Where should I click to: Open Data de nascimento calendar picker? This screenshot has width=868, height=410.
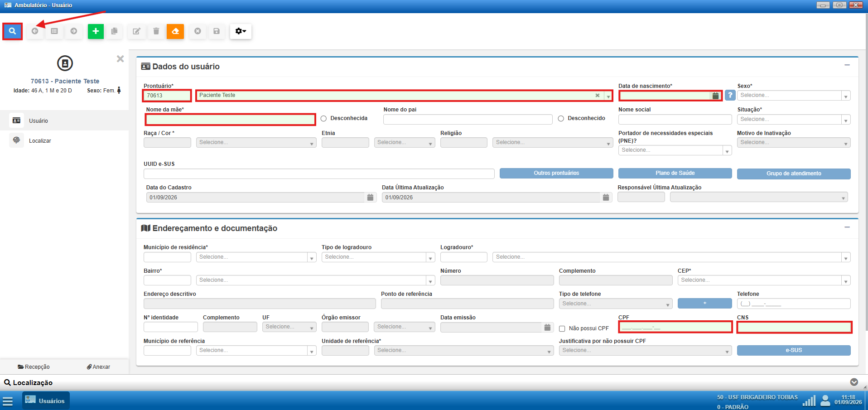coord(715,96)
